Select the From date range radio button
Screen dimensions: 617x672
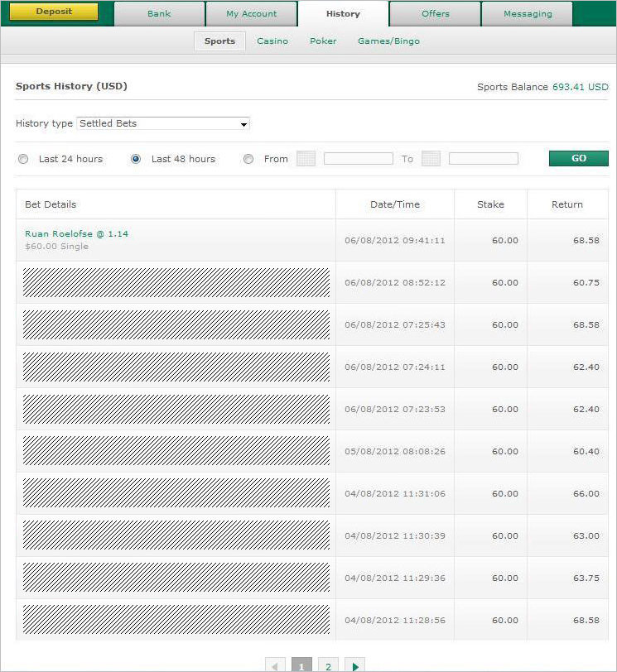coord(248,159)
